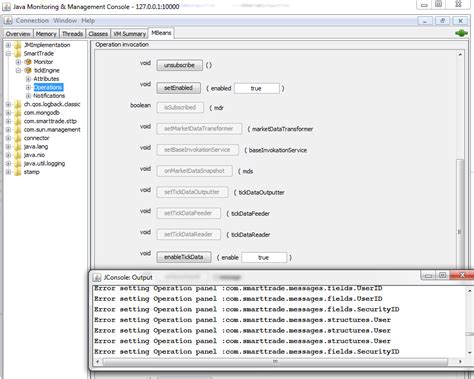
Task: Open the Help menu
Action: 88,21
